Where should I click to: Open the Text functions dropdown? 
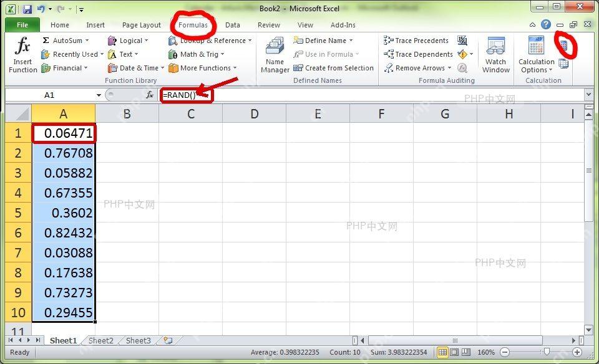(x=123, y=54)
